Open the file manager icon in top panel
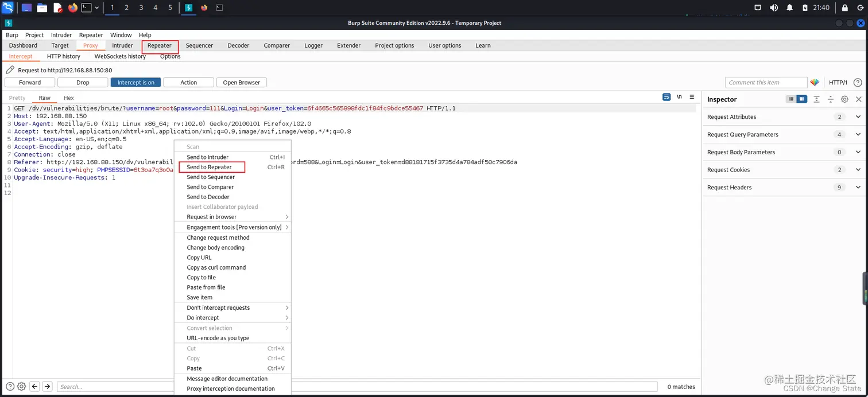The width and height of the screenshot is (868, 397). click(x=42, y=7)
